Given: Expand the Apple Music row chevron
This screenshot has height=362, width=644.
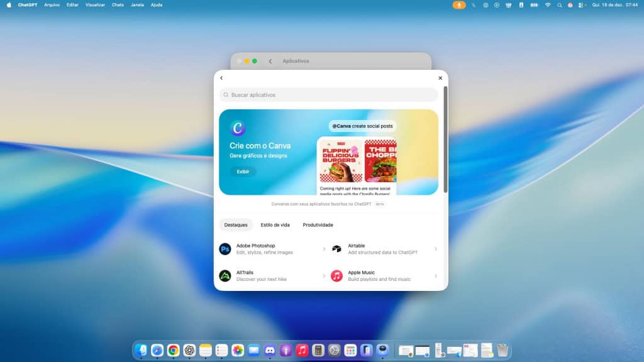Looking at the screenshot, I should 435,276.
